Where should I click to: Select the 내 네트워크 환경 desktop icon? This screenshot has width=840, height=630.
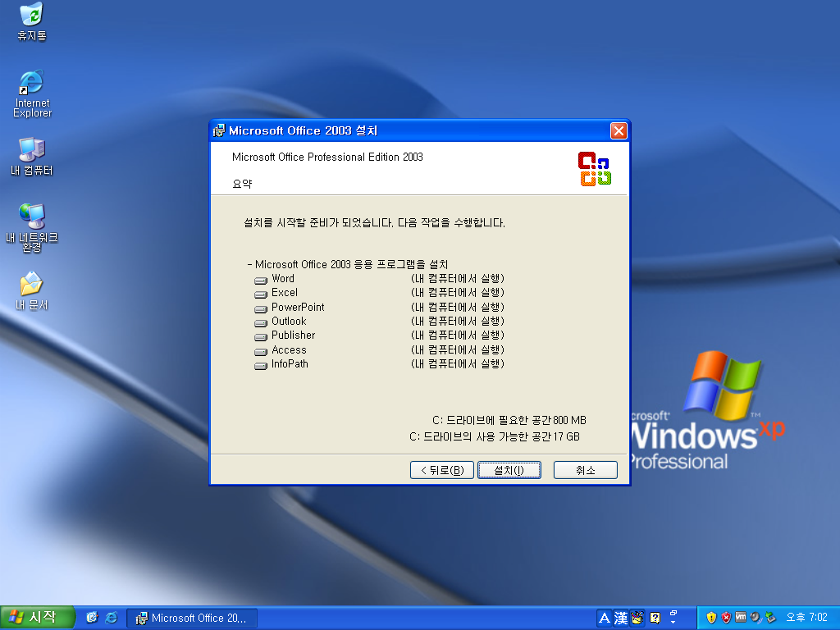pos(32,228)
